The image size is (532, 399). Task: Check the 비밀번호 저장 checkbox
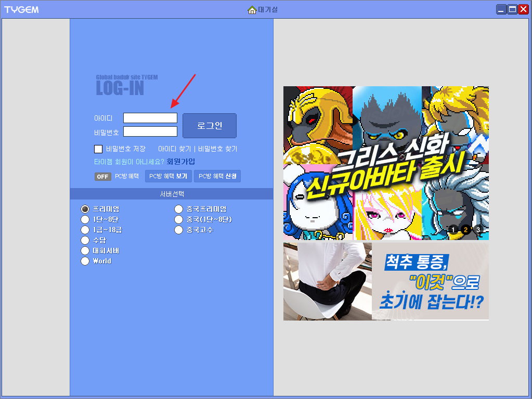coord(98,149)
